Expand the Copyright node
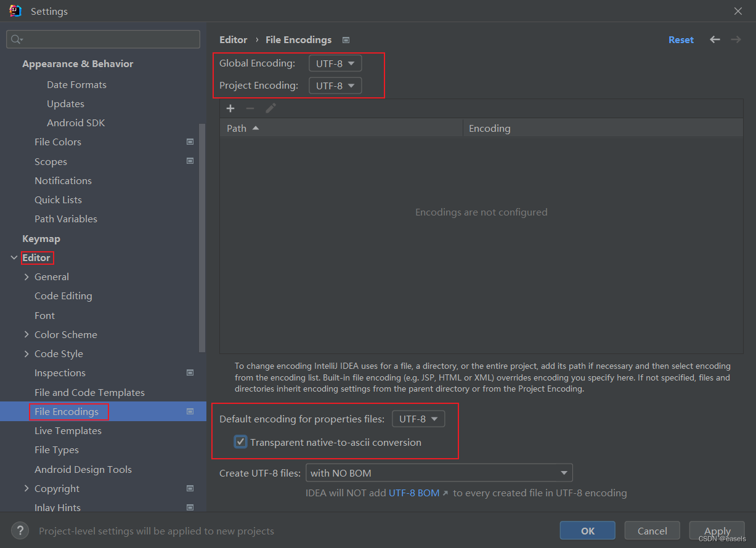 coord(26,488)
